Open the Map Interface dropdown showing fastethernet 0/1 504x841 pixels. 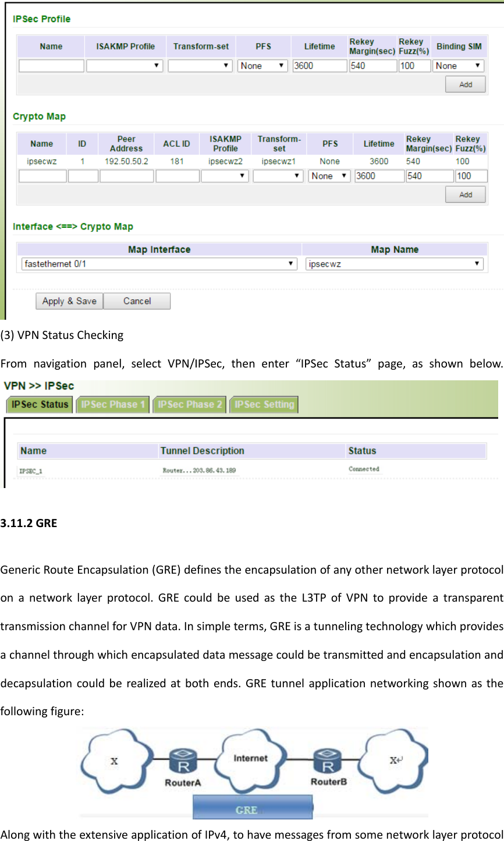coord(157,263)
